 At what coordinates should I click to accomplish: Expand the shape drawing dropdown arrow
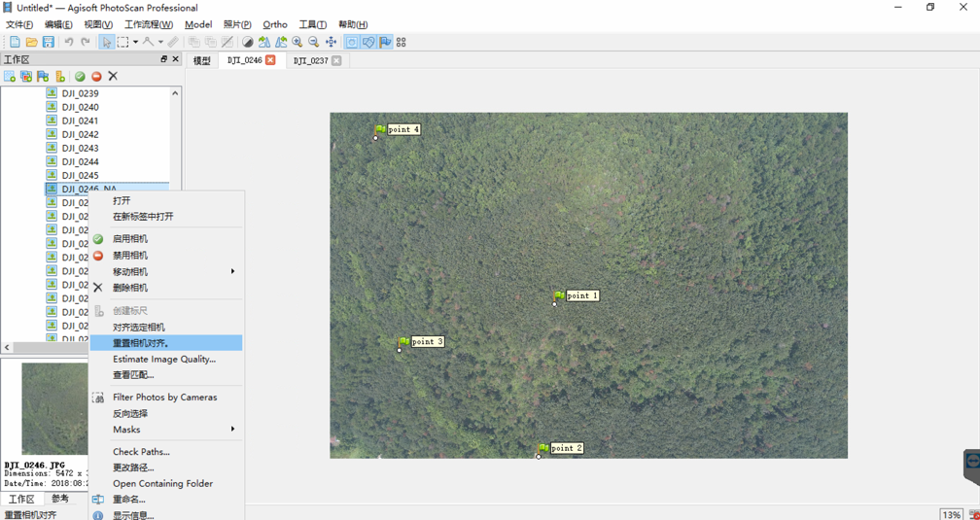(x=160, y=42)
